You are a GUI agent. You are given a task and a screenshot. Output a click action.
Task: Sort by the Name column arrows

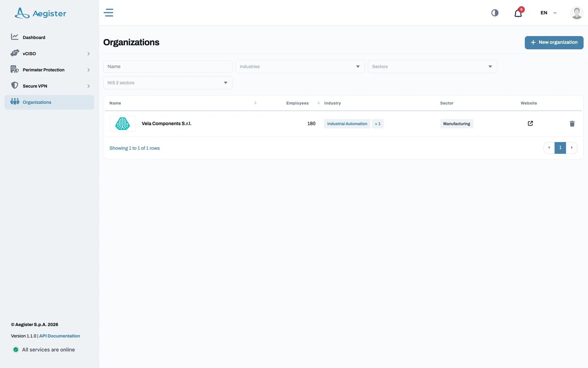point(255,103)
